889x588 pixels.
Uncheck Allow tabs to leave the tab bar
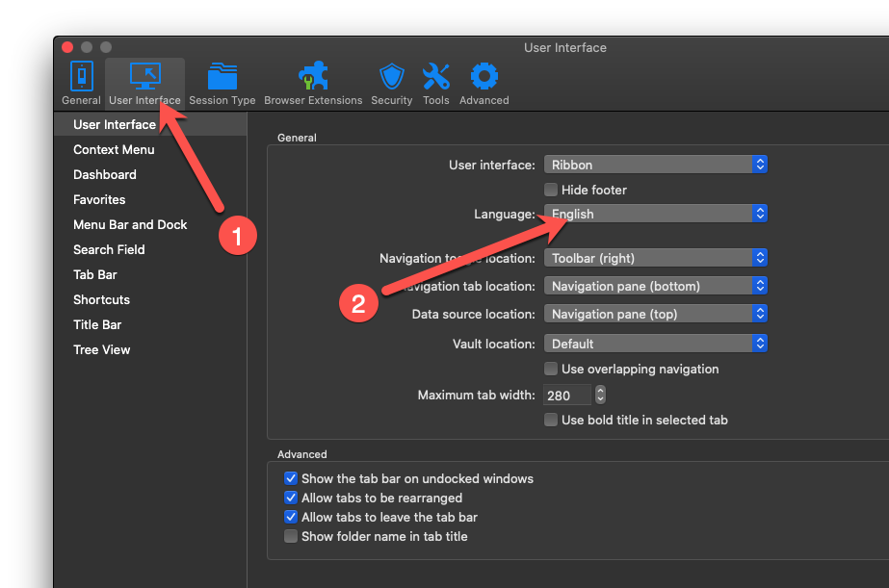pyautogui.click(x=291, y=517)
